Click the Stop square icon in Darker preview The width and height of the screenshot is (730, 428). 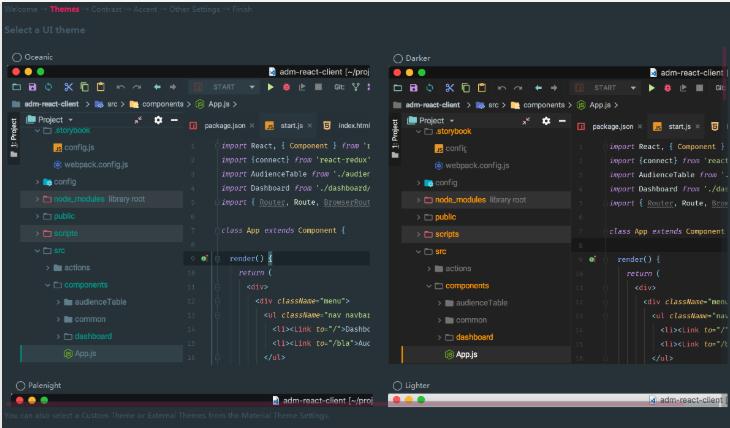(x=699, y=88)
